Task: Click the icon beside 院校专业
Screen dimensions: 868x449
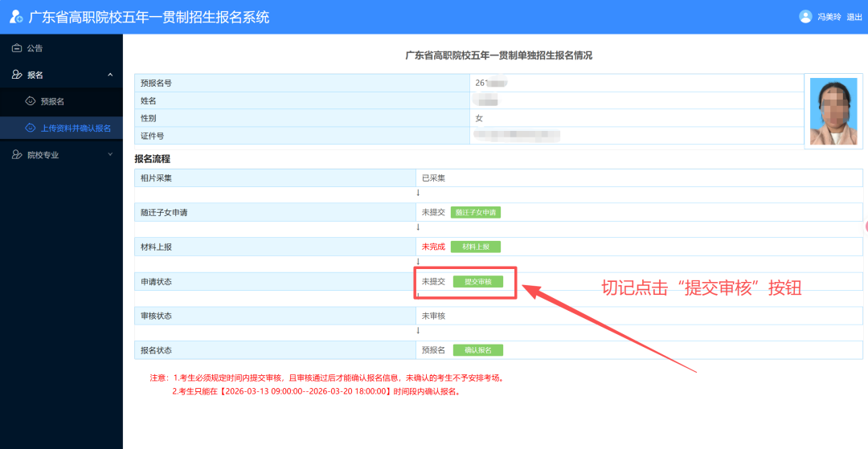Action: (x=17, y=155)
